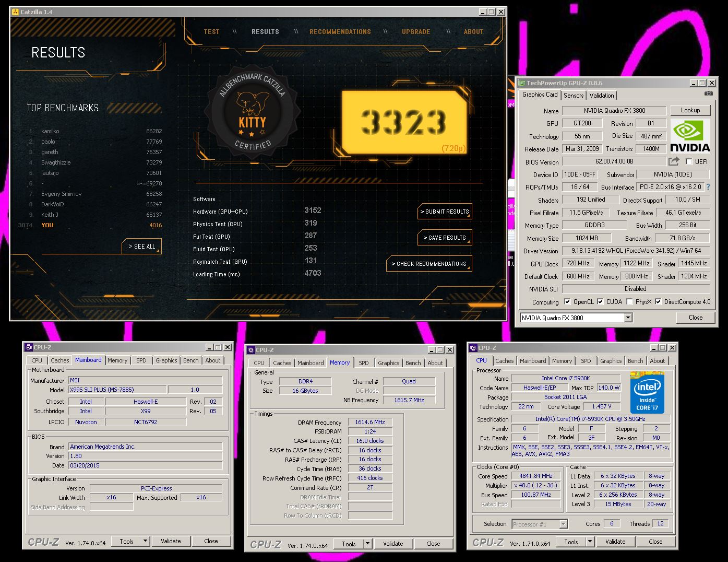This screenshot has height=562, width=728.
Task: Click the Catzilla window title icon
Action: pyautogui.click(x=15, y=11)
